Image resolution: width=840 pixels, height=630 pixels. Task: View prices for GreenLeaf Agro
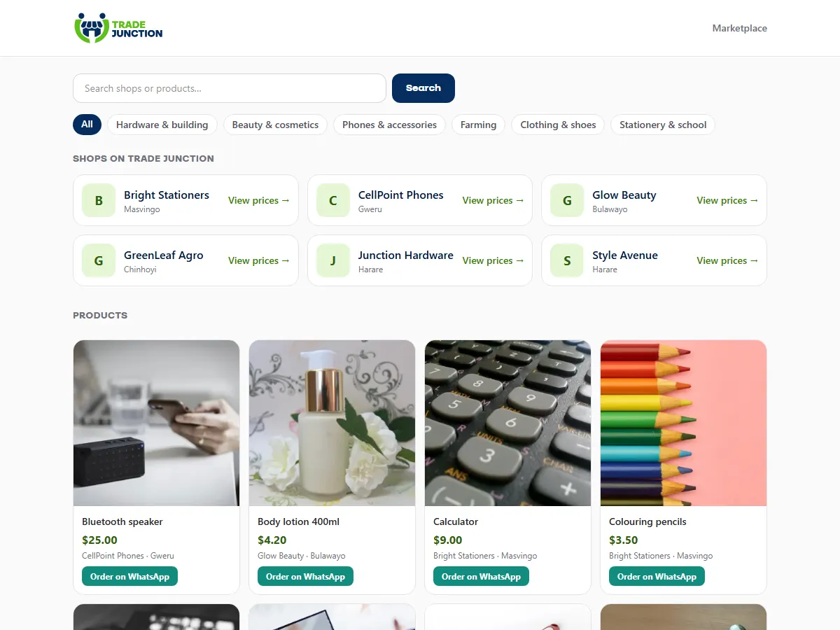[x=259, y=260]
